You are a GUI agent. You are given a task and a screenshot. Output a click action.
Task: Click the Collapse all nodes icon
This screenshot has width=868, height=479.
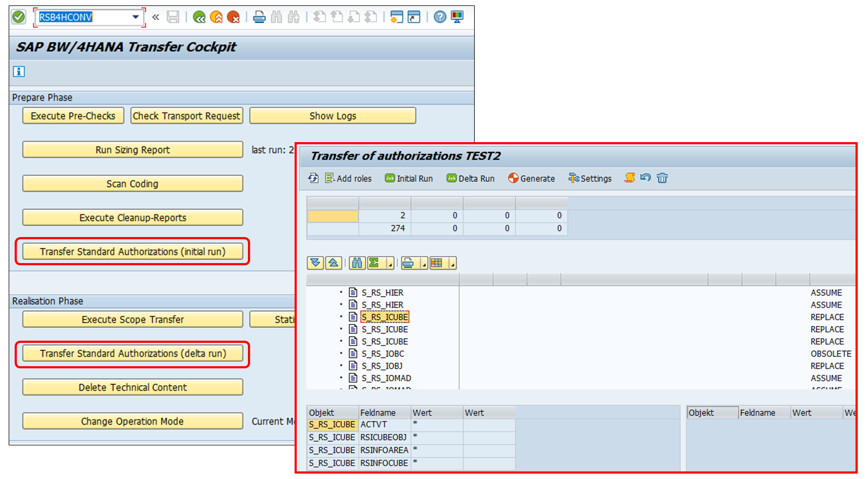pos(333,263)
